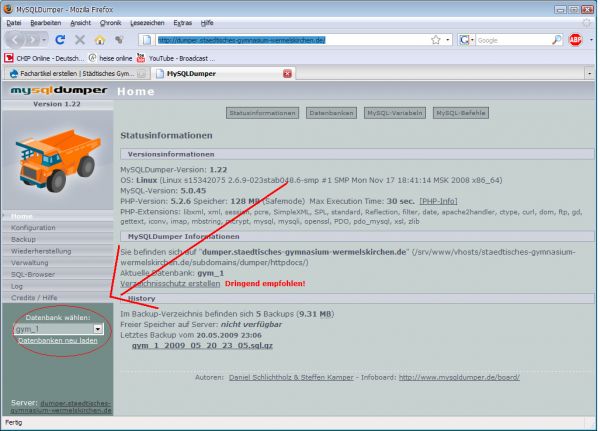
Task: Open the search engine selector icon
Action: (464, 40)
